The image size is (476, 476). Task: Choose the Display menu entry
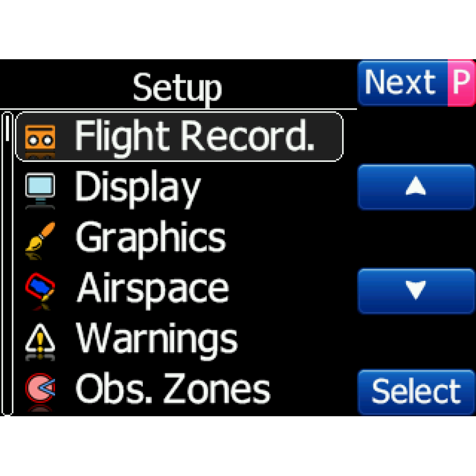[x=179, y=188]
